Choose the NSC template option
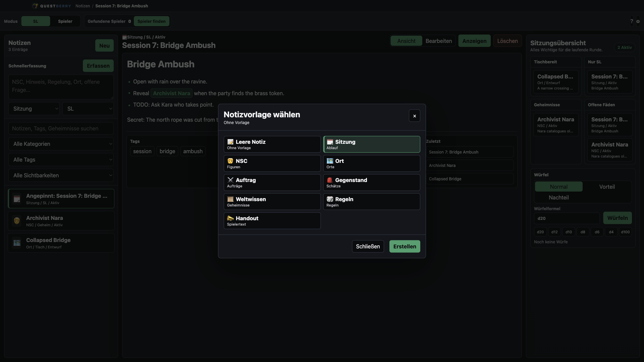 pos(272,164)
